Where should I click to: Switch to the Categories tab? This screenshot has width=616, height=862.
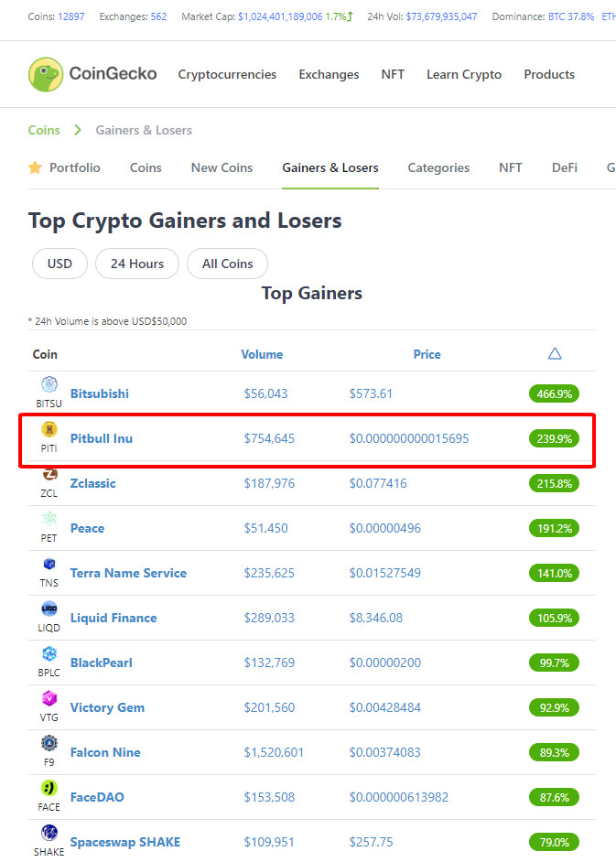(438, 167)
